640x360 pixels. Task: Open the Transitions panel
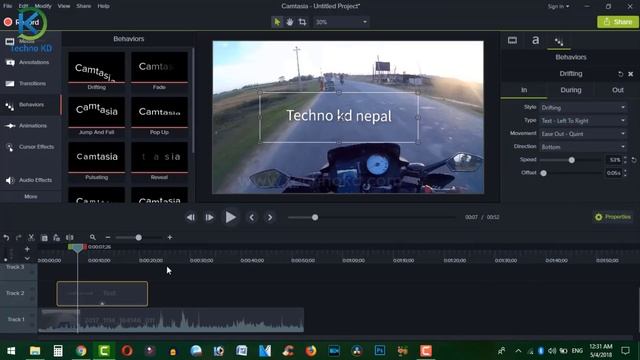pyautogui.click(x=31, y=84)
